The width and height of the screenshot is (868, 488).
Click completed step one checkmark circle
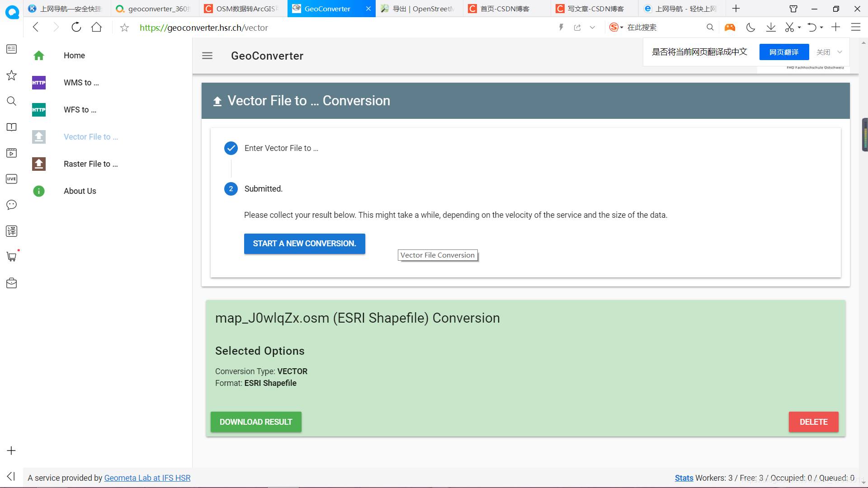(231, 148)
